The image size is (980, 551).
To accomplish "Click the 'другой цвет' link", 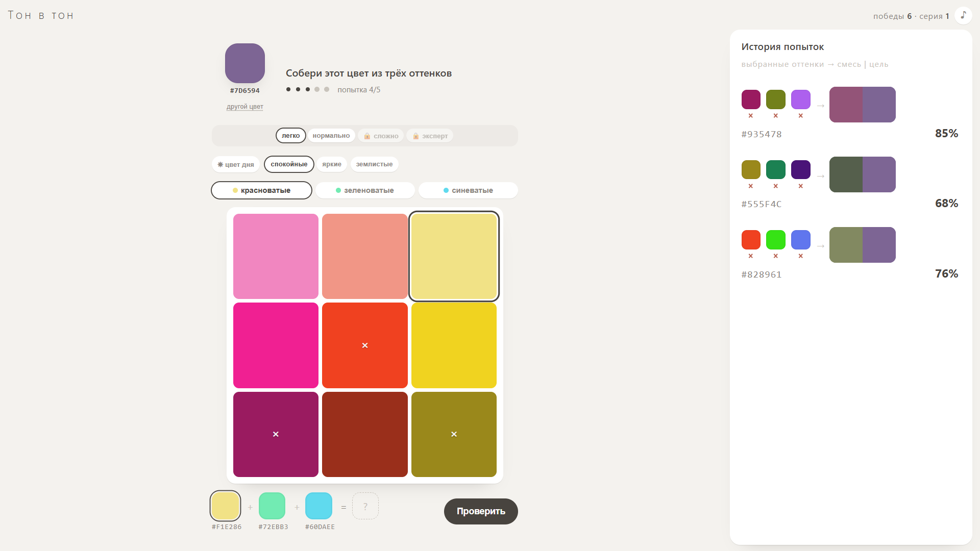I will [x=245, y=107].
